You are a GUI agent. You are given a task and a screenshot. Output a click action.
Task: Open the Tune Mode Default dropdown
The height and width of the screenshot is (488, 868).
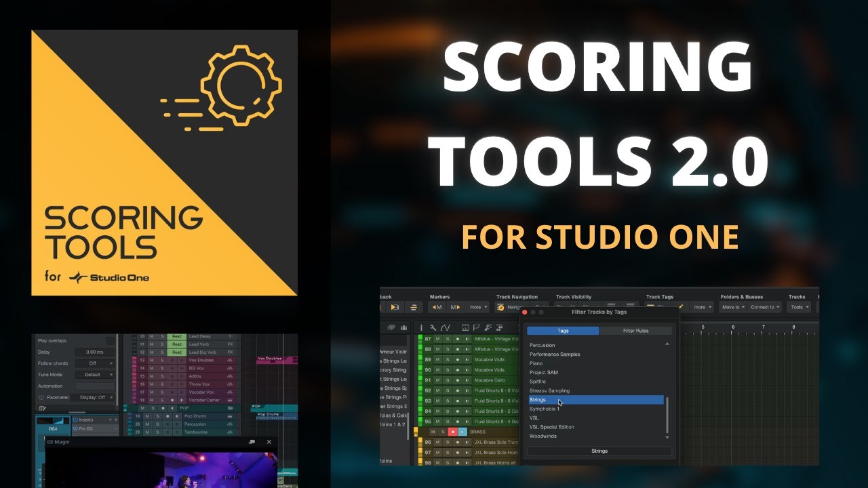(x=95, y=375)
